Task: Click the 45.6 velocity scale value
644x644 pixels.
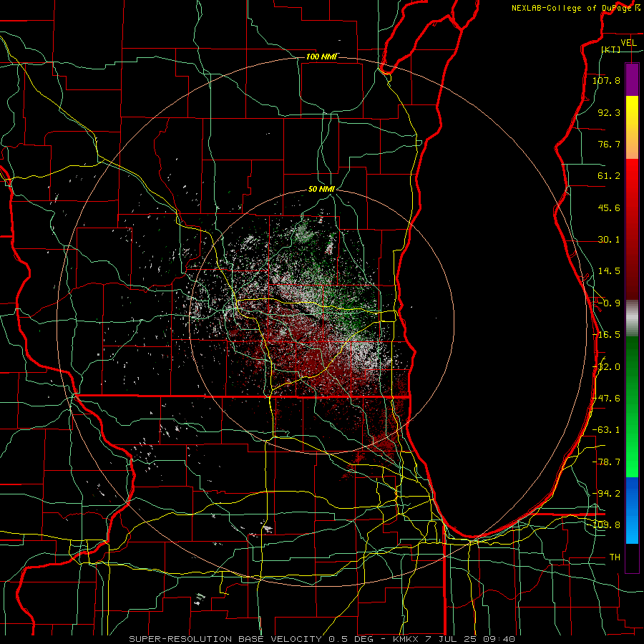Action: (x=609, y=208)
